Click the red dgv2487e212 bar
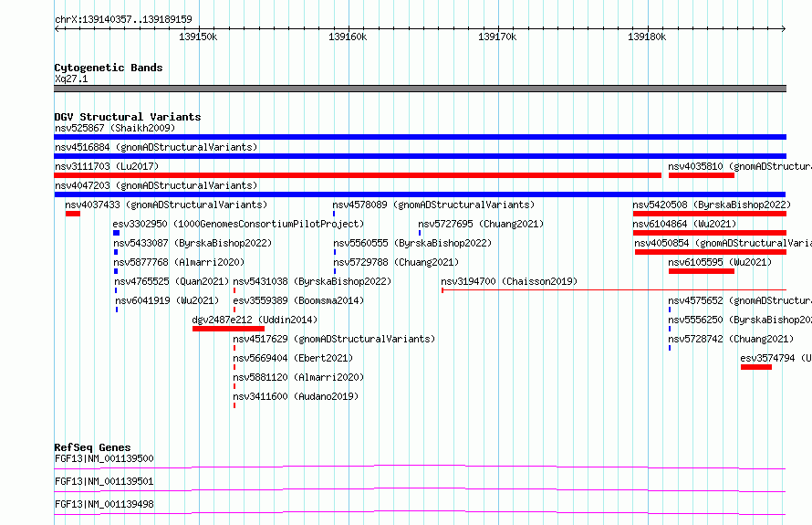 [228, 329]
